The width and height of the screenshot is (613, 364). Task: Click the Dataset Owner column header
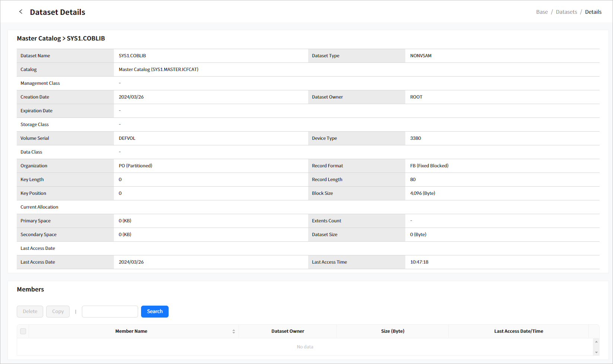tap(288, 331)
